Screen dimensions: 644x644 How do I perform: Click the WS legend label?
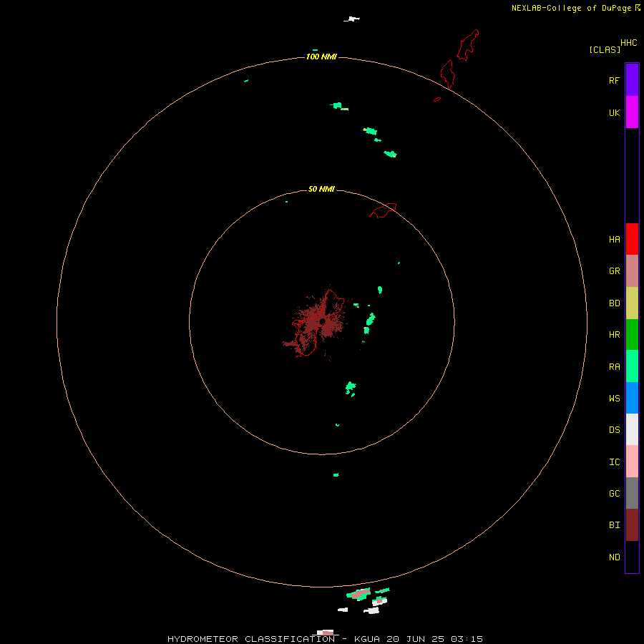coord(614,398)
